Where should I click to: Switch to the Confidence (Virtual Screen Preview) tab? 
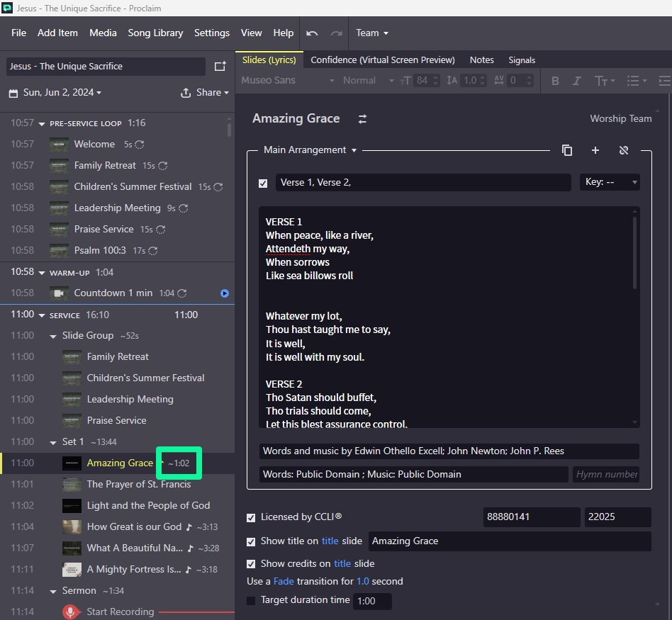tap(383, 60)
